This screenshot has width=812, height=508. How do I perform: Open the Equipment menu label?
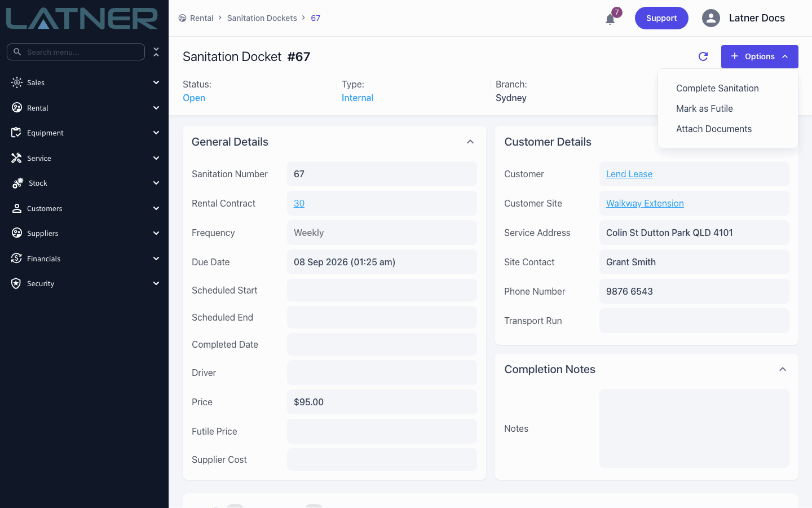coord(45,133)
